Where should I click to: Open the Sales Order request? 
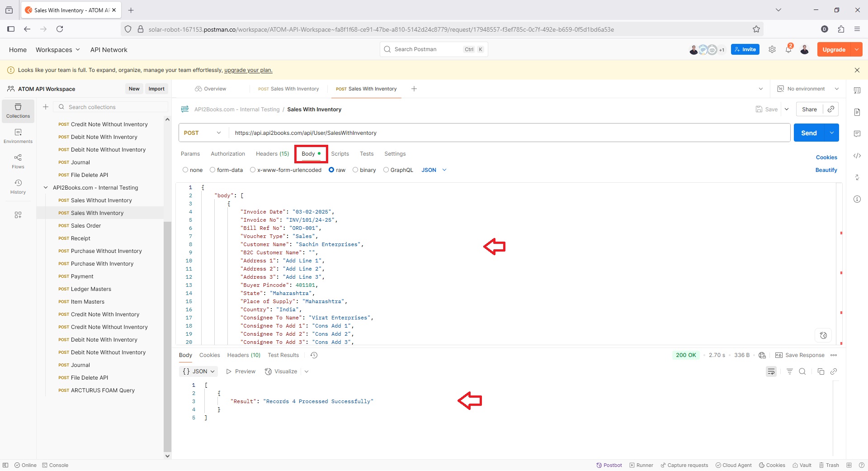pos(86,226)
